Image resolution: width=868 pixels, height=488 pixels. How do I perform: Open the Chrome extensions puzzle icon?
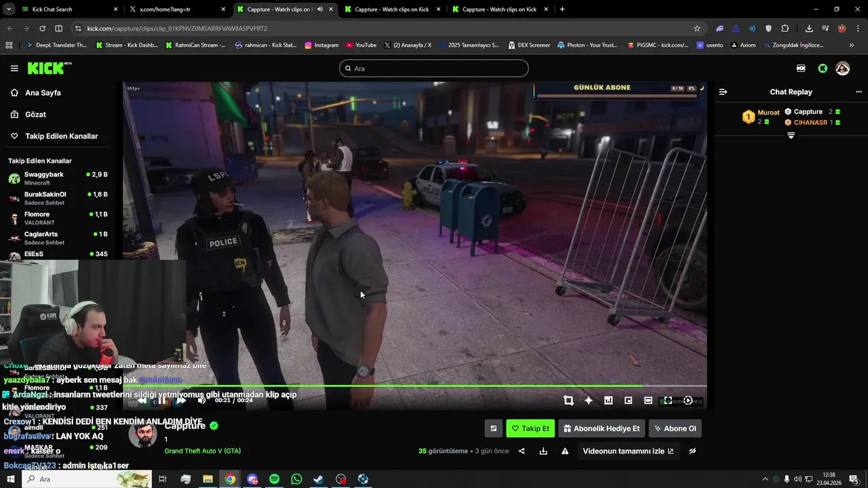point(785,28)
